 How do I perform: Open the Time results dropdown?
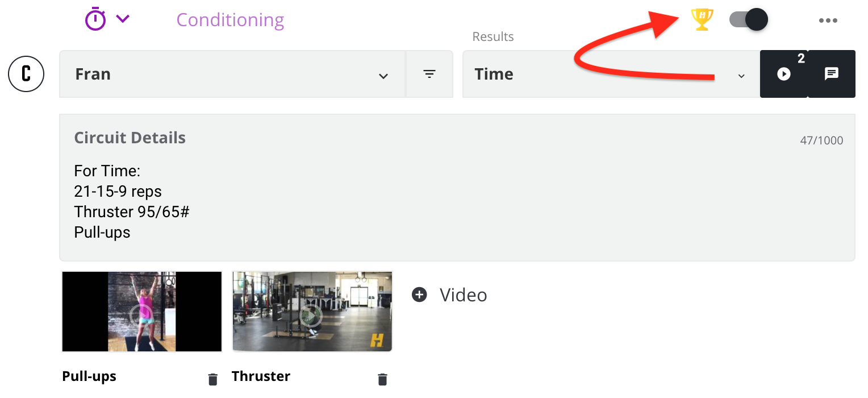pos(611,74)
